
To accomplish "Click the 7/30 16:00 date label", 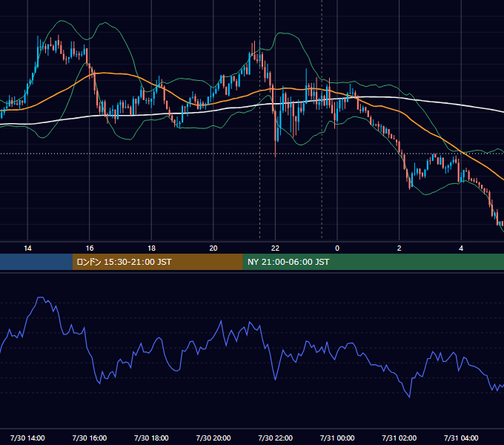I will click(90, 438).
